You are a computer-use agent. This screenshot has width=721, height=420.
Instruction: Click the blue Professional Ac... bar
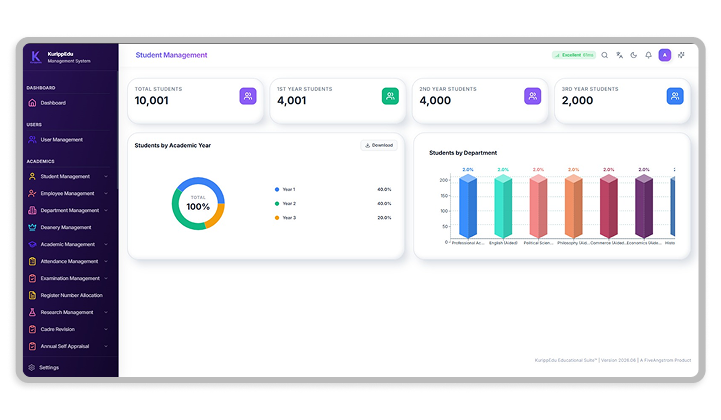point(468,207)
